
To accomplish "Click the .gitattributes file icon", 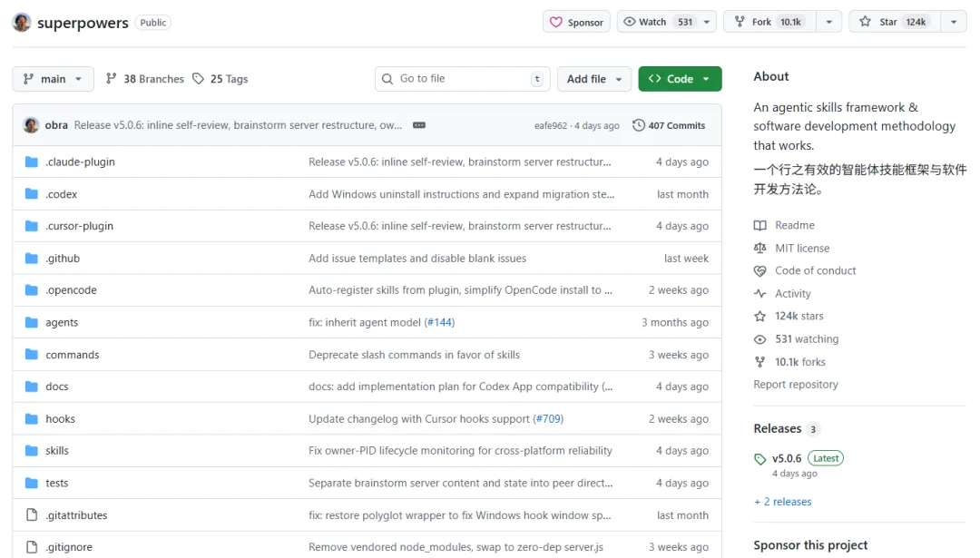I will [x=31, y=514].
